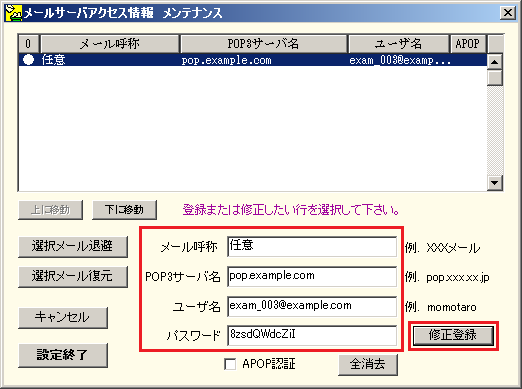Click the APOP column header
The height and width of the screenshot is (389, 522).
pyautogui.click(x=467, y=44)
